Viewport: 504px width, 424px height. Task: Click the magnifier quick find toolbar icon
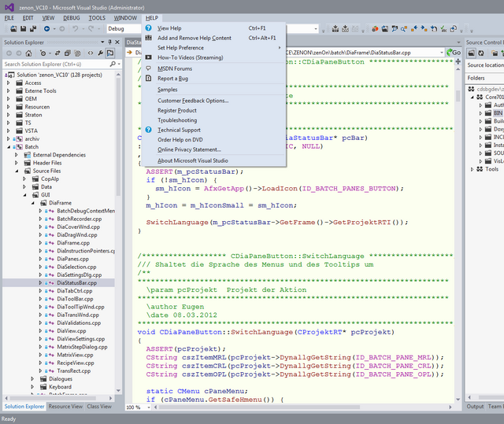click(404, 29)
